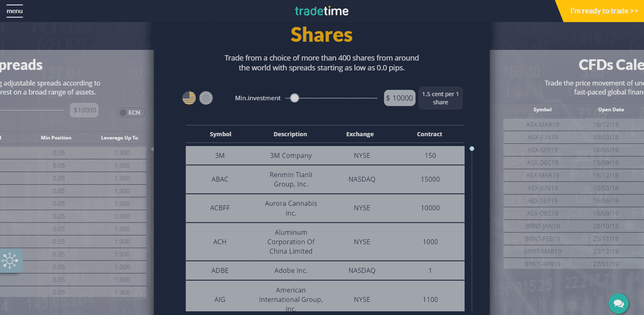644x315 pixels.
Task: Open the live chat bubble
Action: click(x=618, y=303)
